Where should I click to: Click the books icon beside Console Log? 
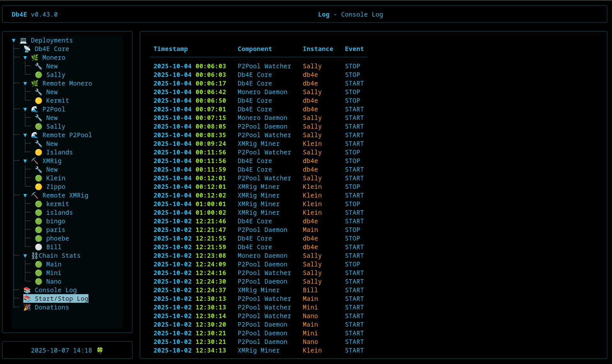(27, 290)
